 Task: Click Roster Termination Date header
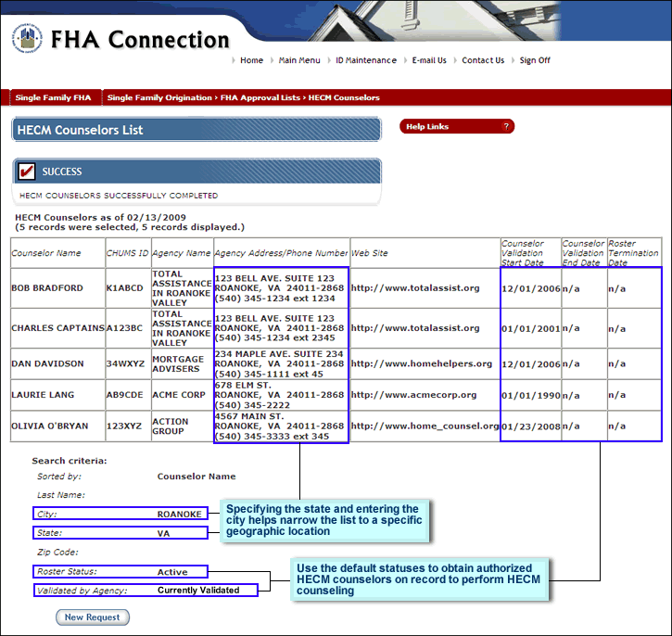click(633, 253)
